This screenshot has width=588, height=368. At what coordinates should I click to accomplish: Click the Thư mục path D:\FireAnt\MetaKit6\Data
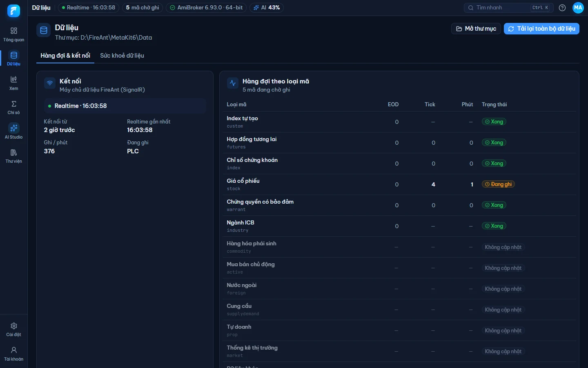(104, 38)
